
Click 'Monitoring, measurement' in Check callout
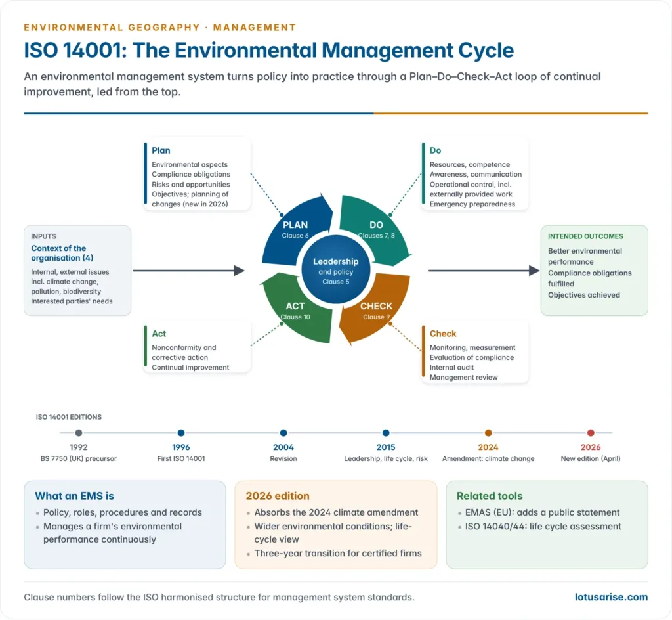pos(472,347)
